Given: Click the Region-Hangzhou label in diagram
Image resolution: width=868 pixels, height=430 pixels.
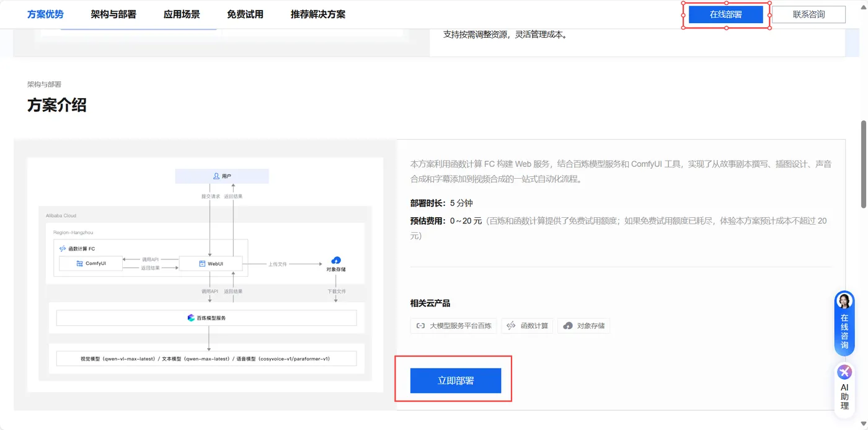Looking at the screenshot, I should [x=73, y=233].
